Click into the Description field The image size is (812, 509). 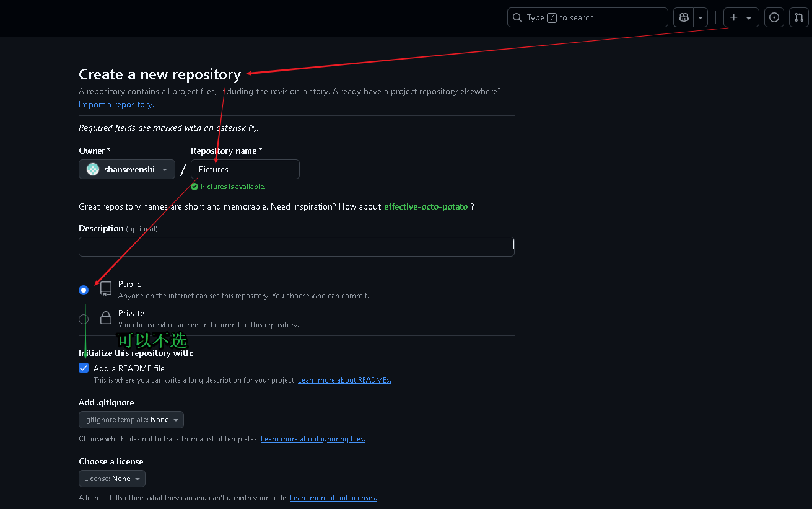tap(296, 246)
